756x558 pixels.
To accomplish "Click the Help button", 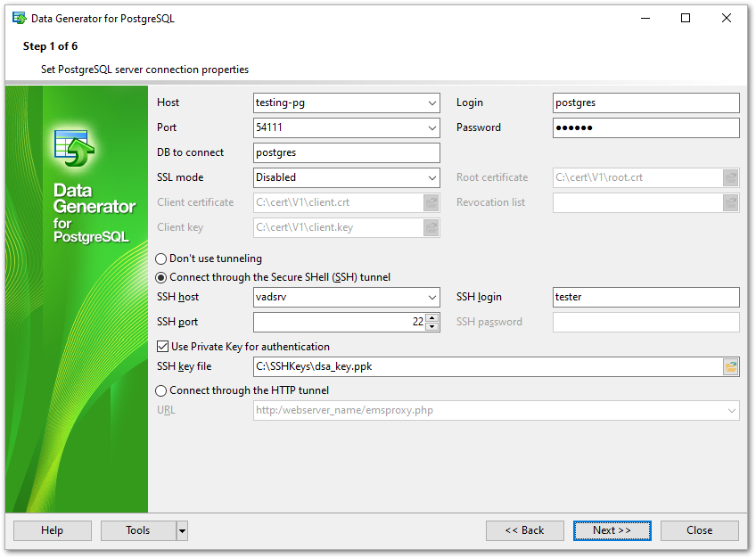I will tap(52, 530).
